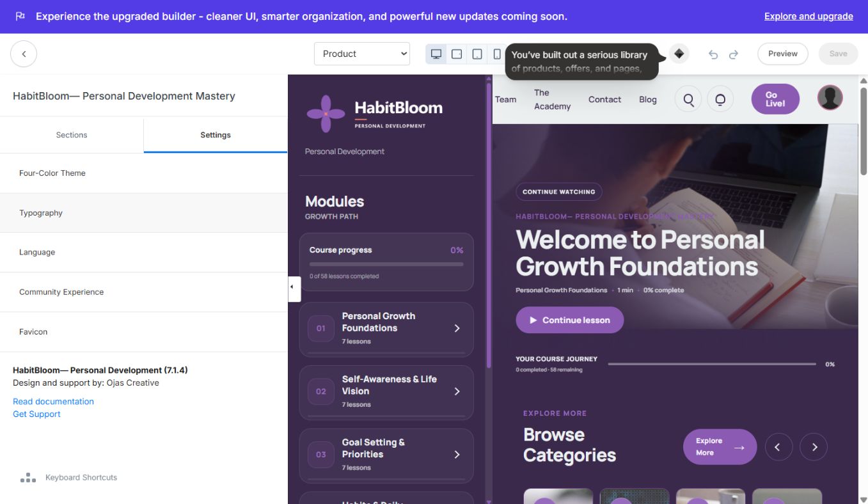Click the modules sidebar scrollbar
Screen dimensions: 868x504
coord(489,224)
